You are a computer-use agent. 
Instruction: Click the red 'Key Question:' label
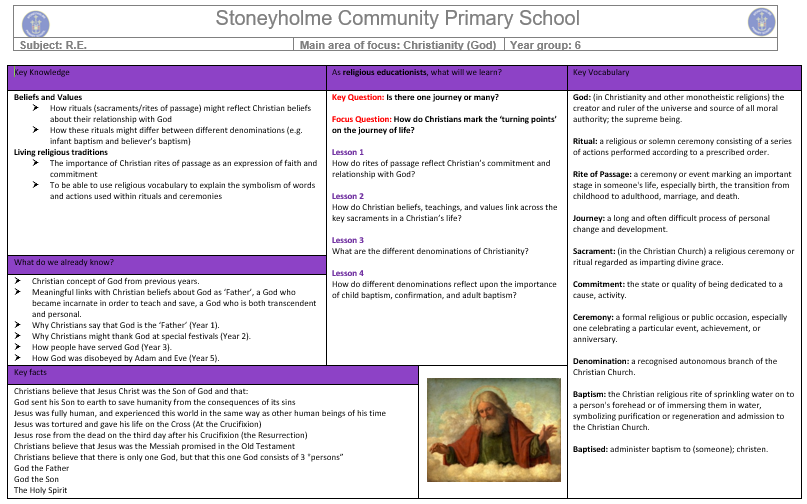click(357, 98)
